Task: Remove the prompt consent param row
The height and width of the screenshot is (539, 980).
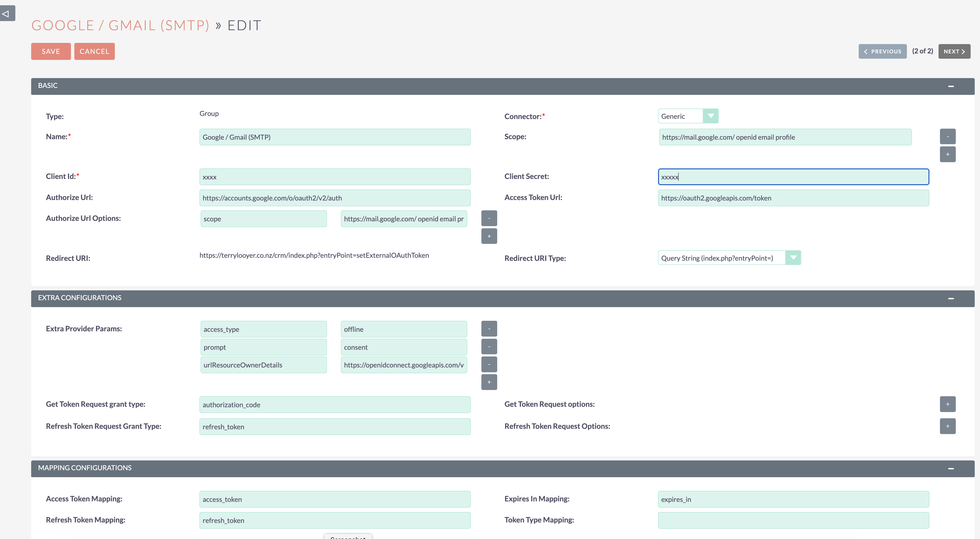Action: (x=489, y=347)
